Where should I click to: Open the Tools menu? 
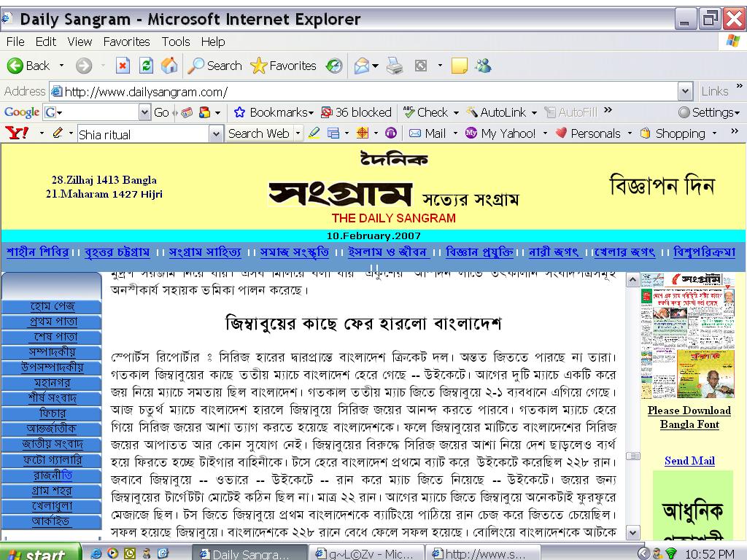(176, 42)
